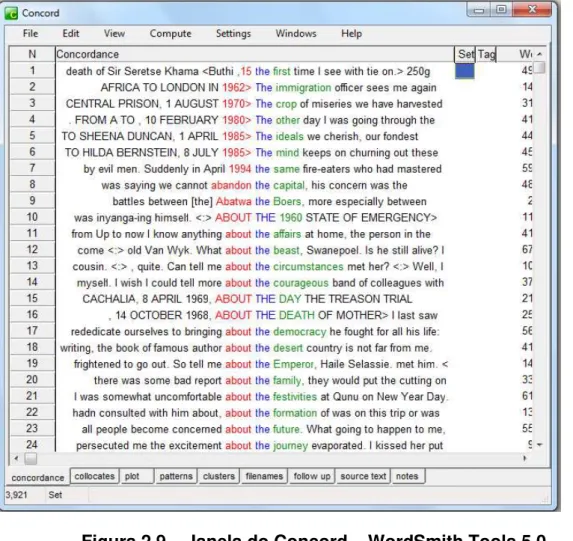Select the 'TO SHEENA DUNCAN, 1 APRIL' line
Image resolution: width=573 pixels, height=541 pixels.
[x=255, y=136]
